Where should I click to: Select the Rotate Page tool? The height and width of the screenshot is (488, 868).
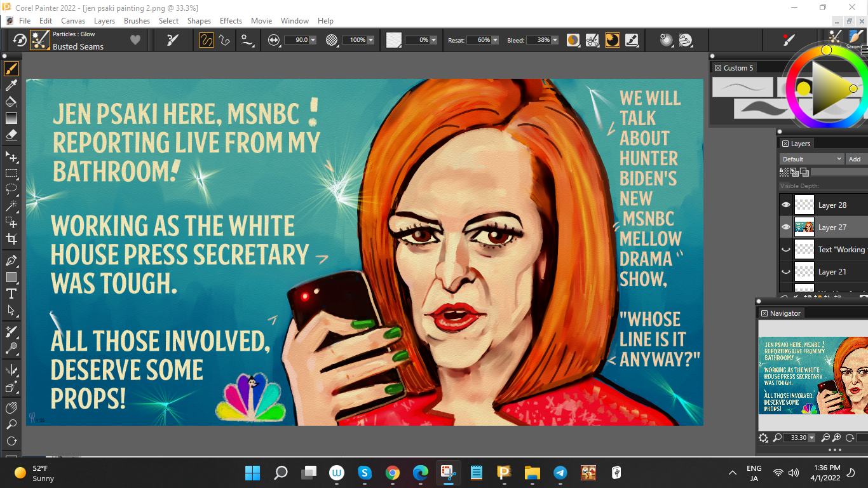(x=11, y=441)
